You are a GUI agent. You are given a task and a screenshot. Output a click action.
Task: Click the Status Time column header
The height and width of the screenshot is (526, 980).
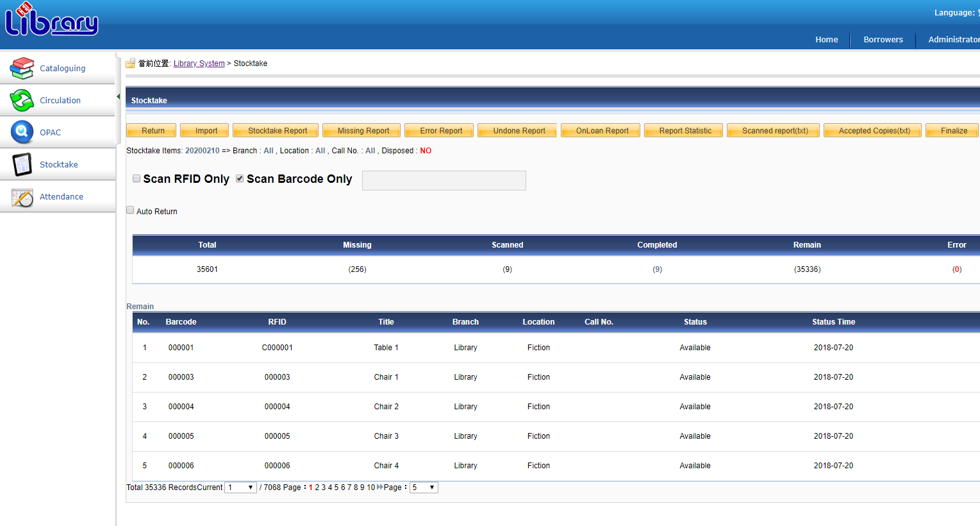[x=834, y=322]
